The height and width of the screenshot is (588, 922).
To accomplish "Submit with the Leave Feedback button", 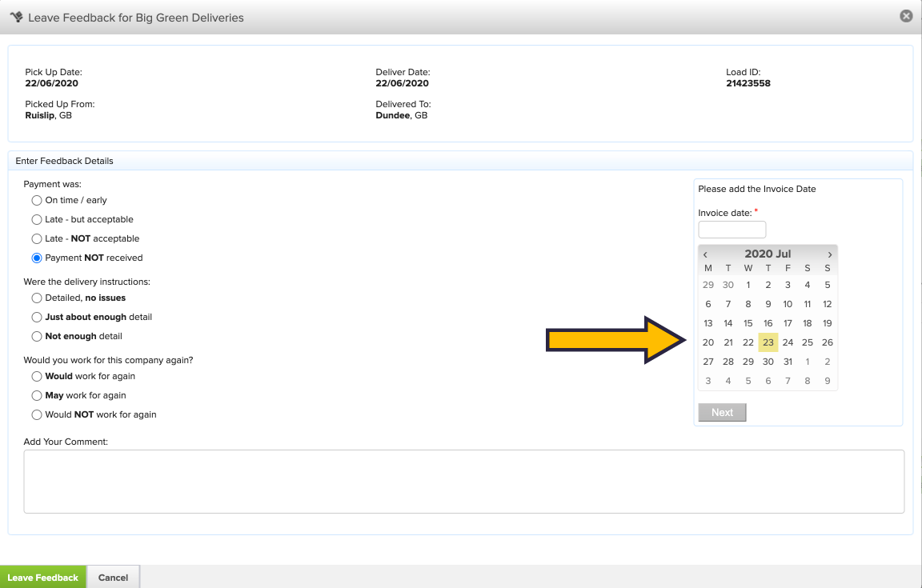I will [43, 578].
